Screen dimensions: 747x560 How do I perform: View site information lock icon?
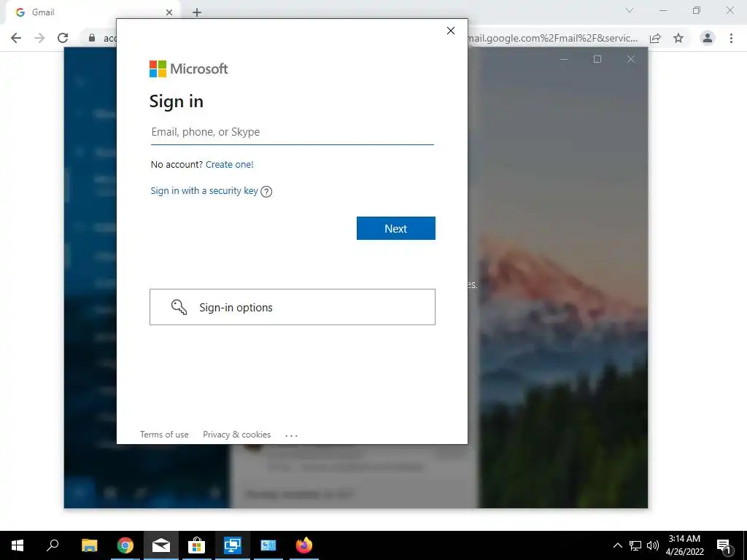92,38
